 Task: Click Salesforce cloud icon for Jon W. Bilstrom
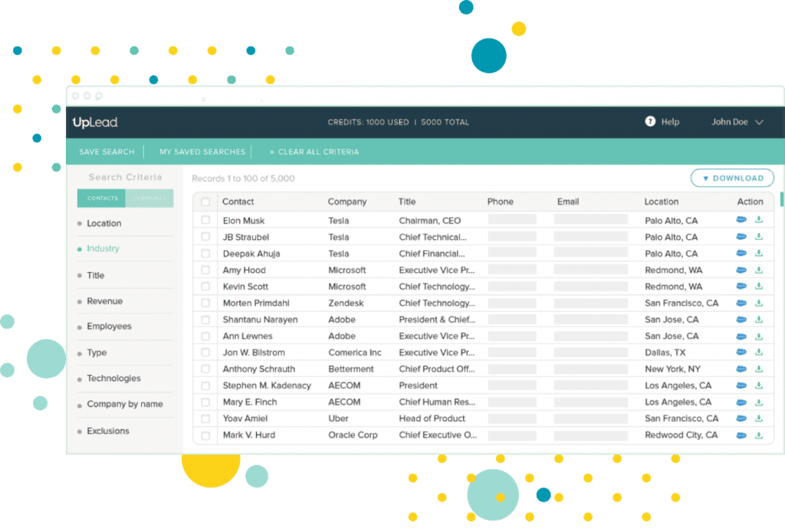coord(741,353)
